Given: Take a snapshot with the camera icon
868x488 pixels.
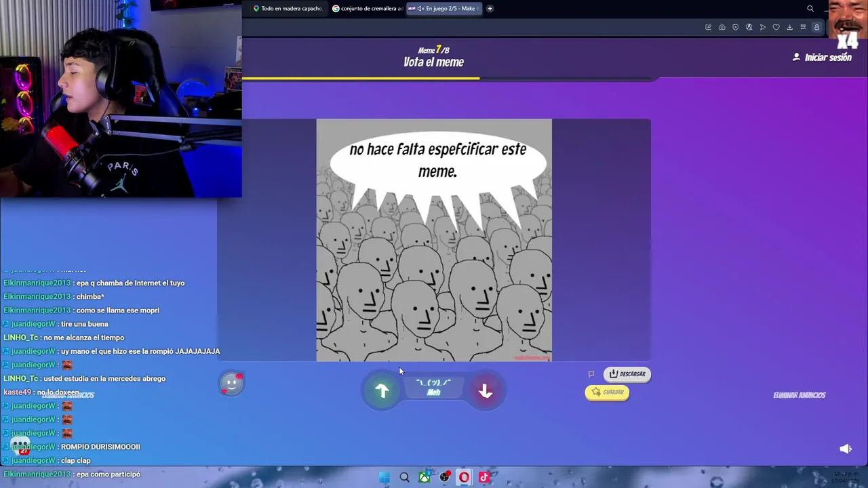Looking at the screenshot, I should point(722,27).
